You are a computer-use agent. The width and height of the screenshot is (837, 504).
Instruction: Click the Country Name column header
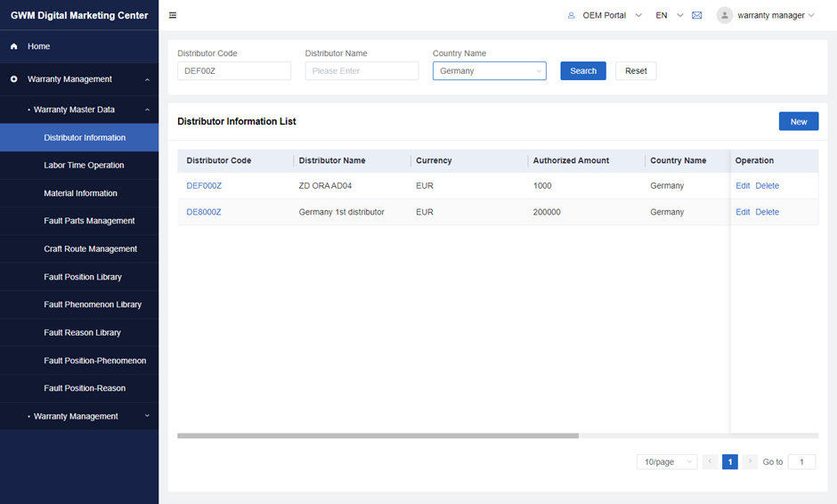pyautogui.click(x=678, y=160)
